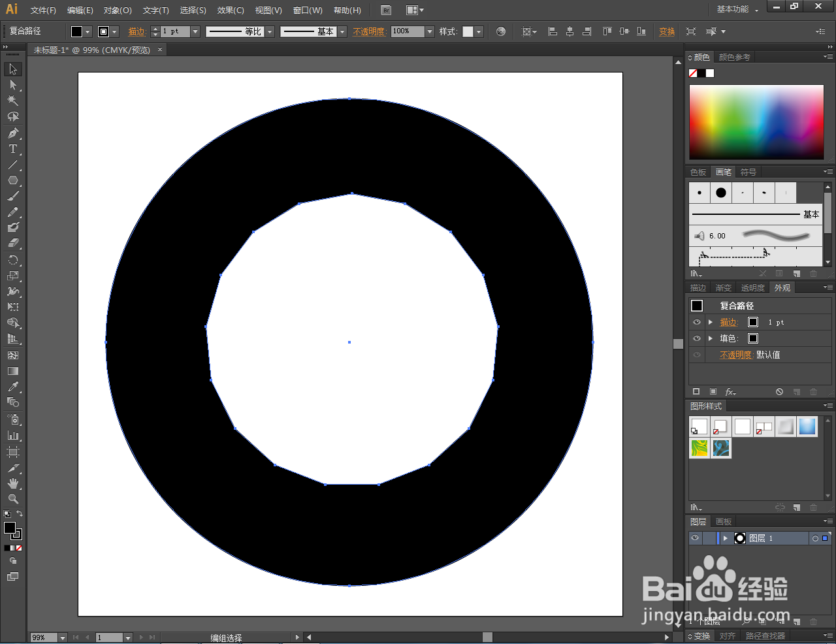Toggle visibility of 图层 1 layer
The height and width of the screenshot is (644, 836).
pyautogui.click(x=695, y=538)
